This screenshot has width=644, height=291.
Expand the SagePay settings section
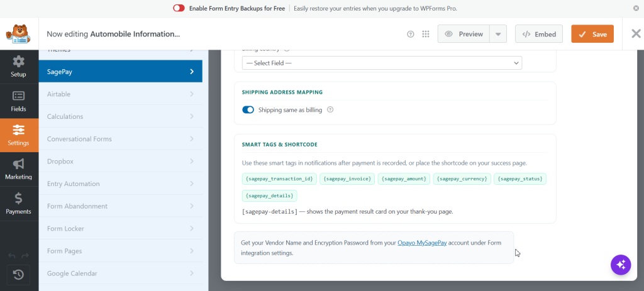click(x=120, y=72)
